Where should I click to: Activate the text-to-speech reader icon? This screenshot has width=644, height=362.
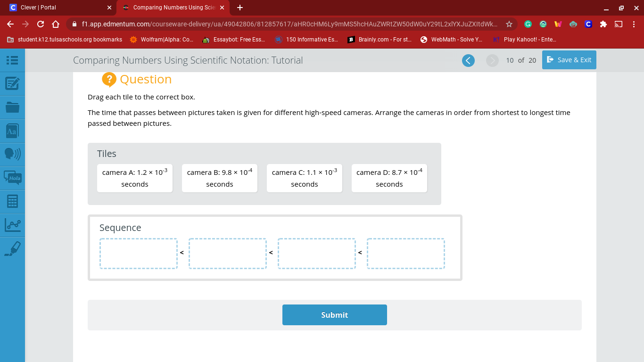tap(12, 154)
